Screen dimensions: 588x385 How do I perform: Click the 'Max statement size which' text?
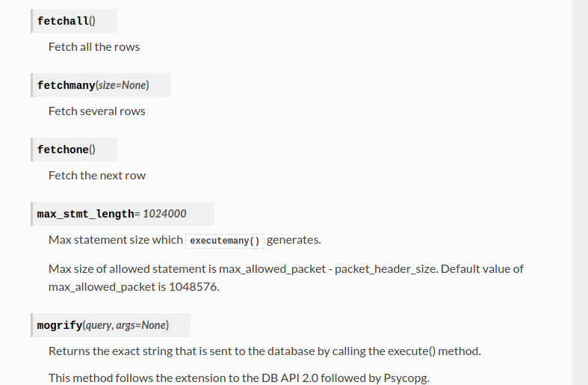[x=116, y=240]
